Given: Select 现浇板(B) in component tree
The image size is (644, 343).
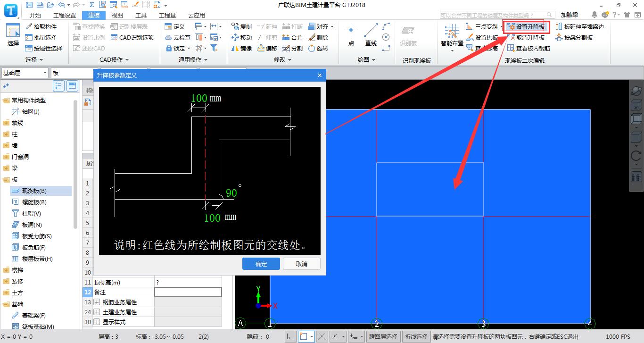Looking at the screenshot, I should click(x=34, y=191).
